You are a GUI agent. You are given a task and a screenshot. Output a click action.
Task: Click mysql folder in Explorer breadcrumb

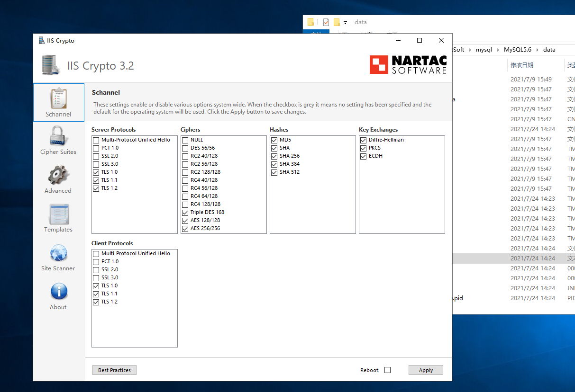(484, 49)
